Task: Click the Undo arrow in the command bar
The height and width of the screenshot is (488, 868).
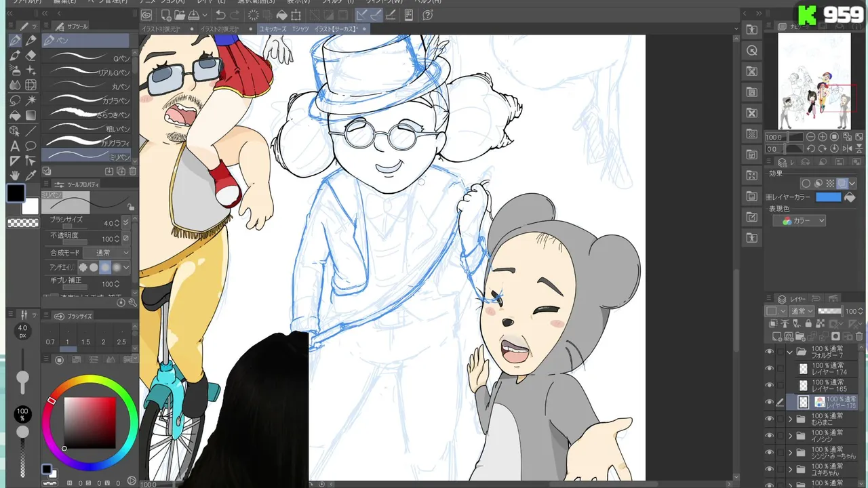Action: (220, 15)
